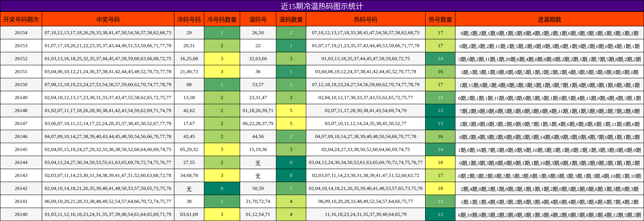
Task: Click warm numbers cell 26,50
Action: pos(258,33)
